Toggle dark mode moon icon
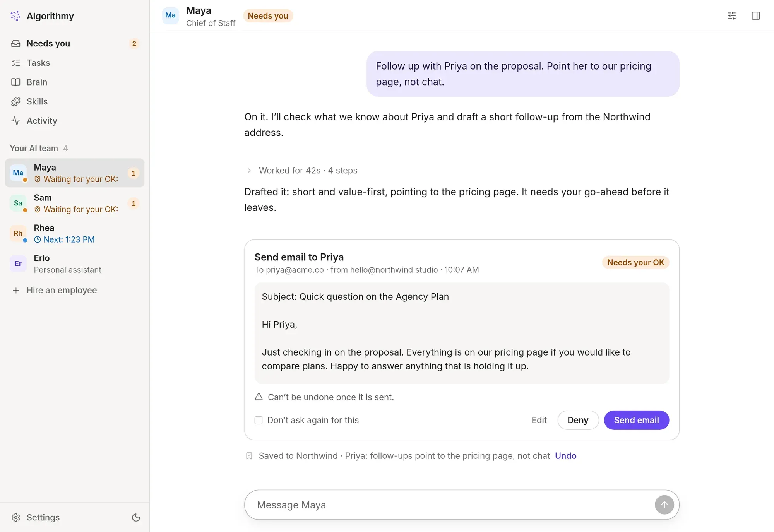774x532 pixels. click(136, 517)
